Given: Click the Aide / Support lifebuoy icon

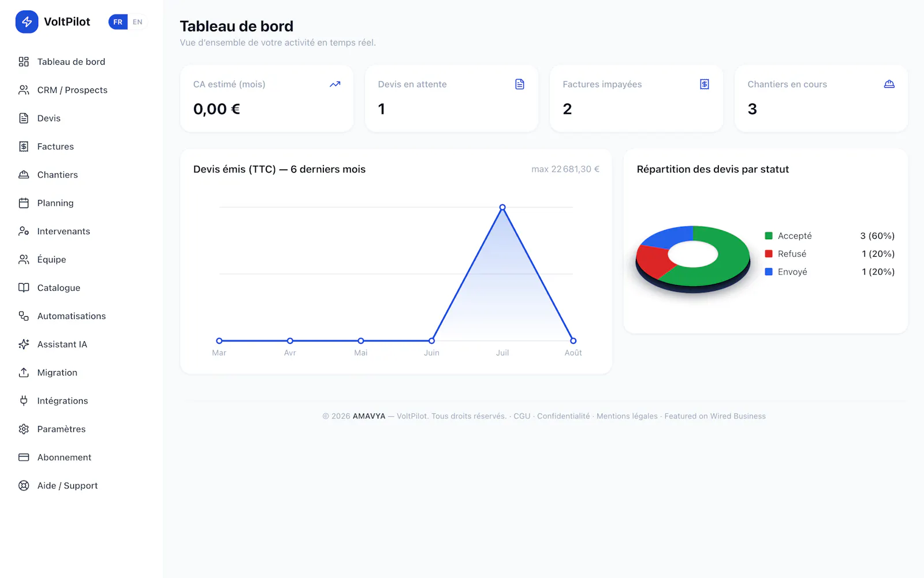Looking at the screenshot, I should tap(24, 486).
